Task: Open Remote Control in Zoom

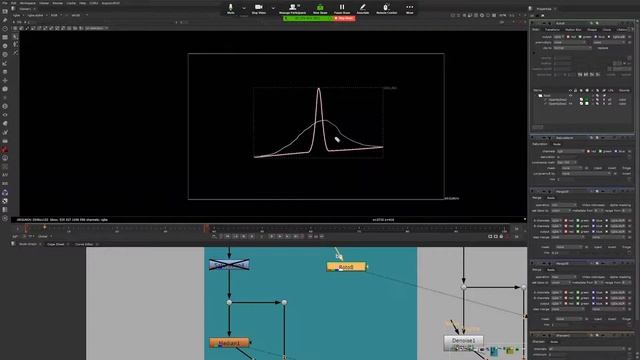Action: [x=386, y=9]
